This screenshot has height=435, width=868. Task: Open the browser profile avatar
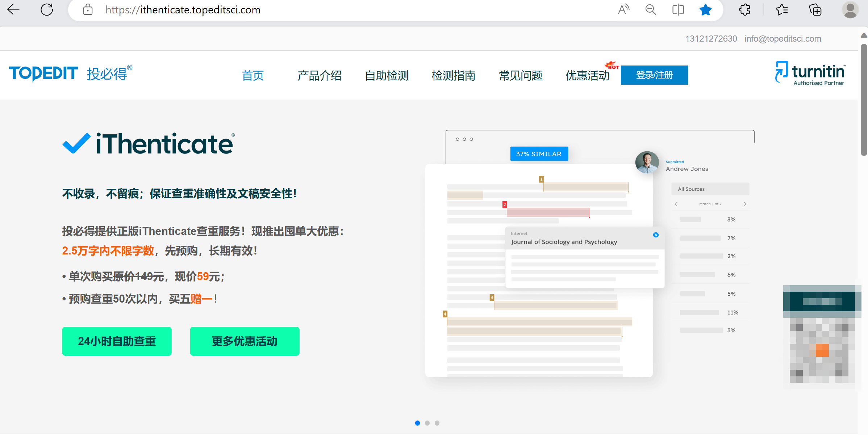pyautogui.click(x=850, y=10)
